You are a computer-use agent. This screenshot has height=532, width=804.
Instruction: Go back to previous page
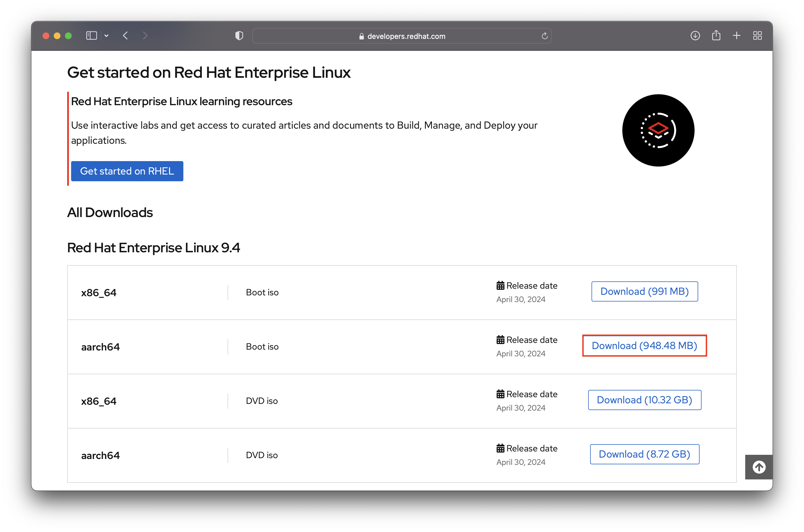[126, 36]
